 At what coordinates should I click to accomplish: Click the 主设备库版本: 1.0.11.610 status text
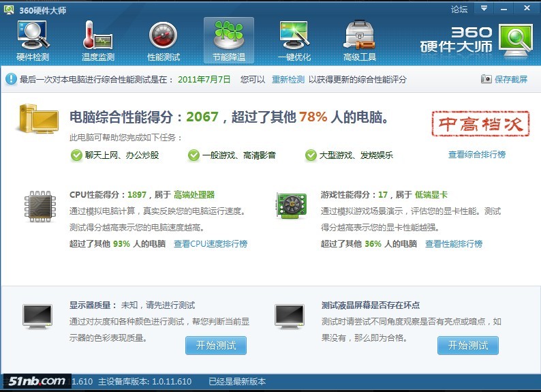tap(145, 381)
